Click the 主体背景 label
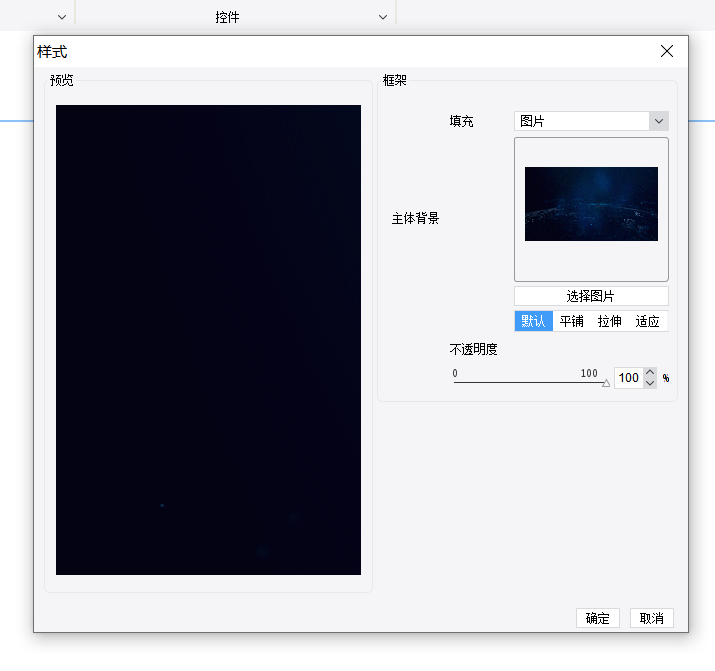Image resolution: width=715 pixels, height=671 pixels. point(415,218)
